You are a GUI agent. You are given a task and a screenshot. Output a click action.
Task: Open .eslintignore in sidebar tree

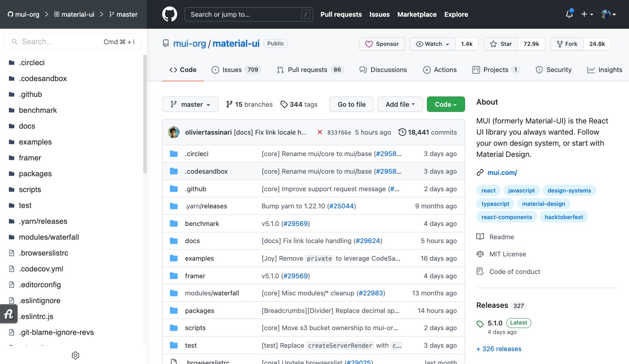click(x=39, y=301)
